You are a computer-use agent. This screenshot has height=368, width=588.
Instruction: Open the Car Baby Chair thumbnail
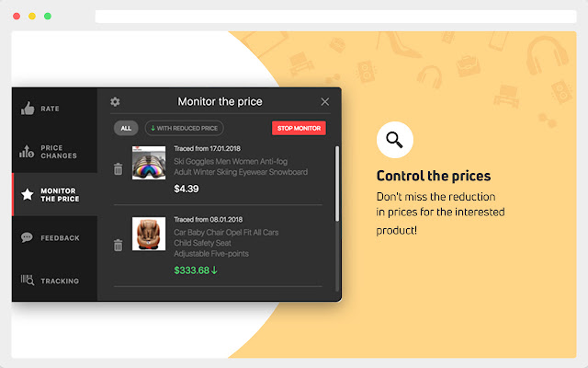click(149, 235)
